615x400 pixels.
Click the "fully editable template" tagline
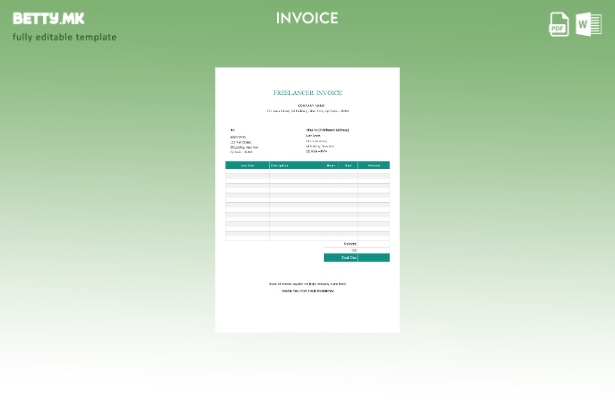[x=64, y=37]
